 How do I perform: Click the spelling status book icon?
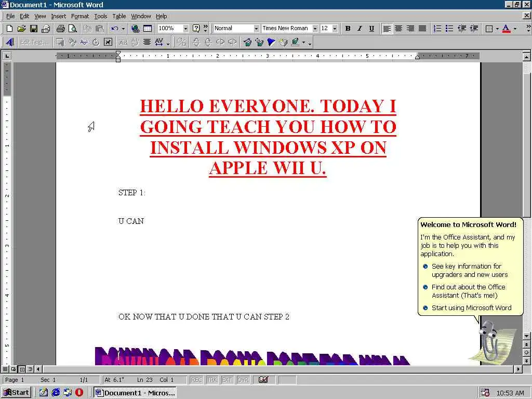coord(263,380)
